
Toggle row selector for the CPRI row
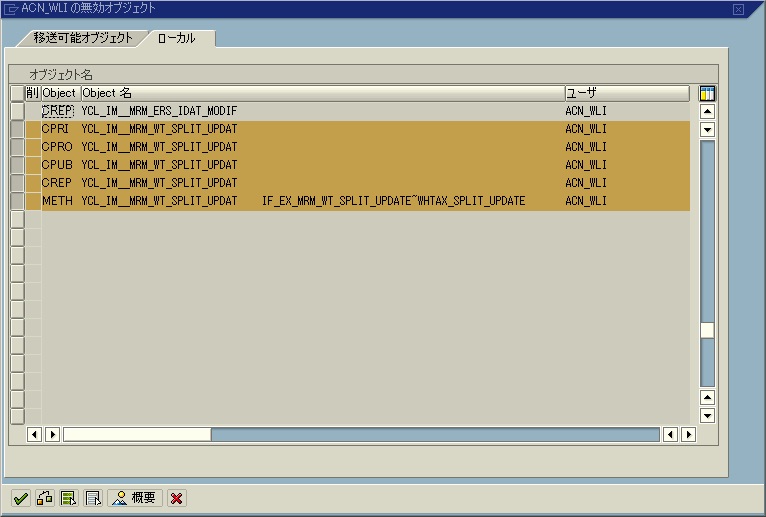click(18, 129)
